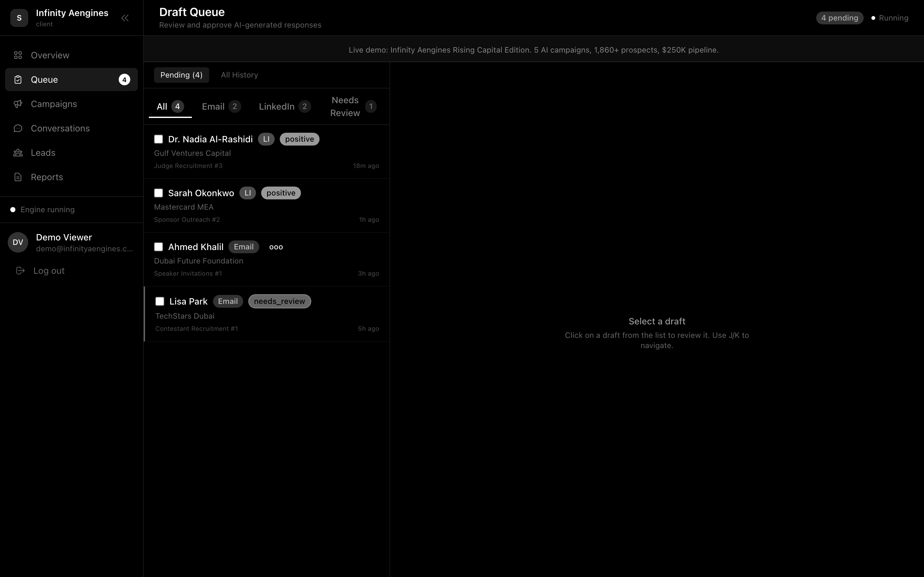Click the 4 pending badge
924x577 pixels.
pos(839,18)
